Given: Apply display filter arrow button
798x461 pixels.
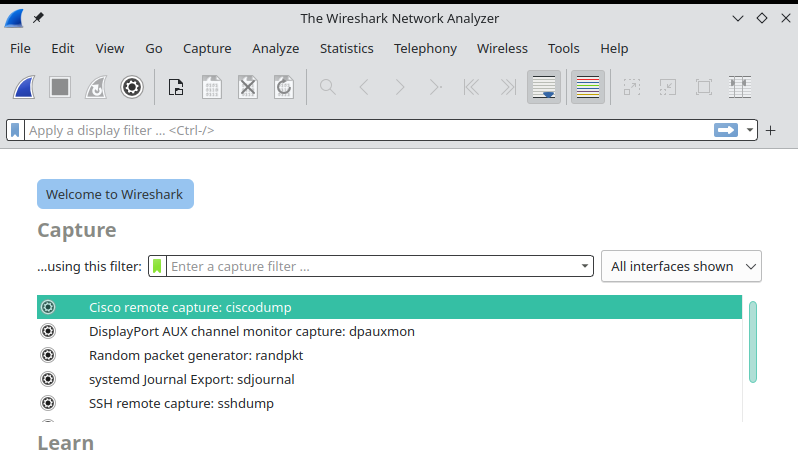Looking at the screenshot, I should click(x=726, y=130).
